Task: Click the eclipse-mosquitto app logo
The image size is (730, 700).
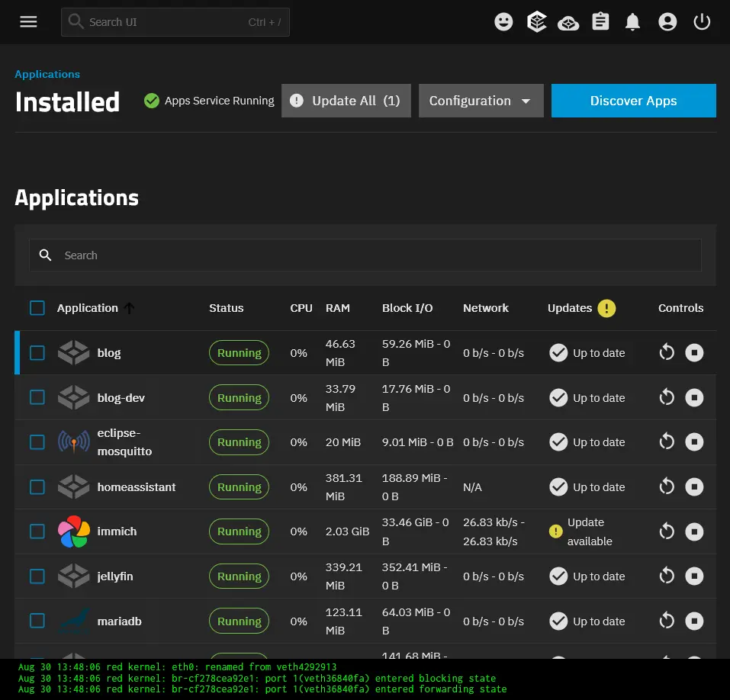Action: [73, 442]
